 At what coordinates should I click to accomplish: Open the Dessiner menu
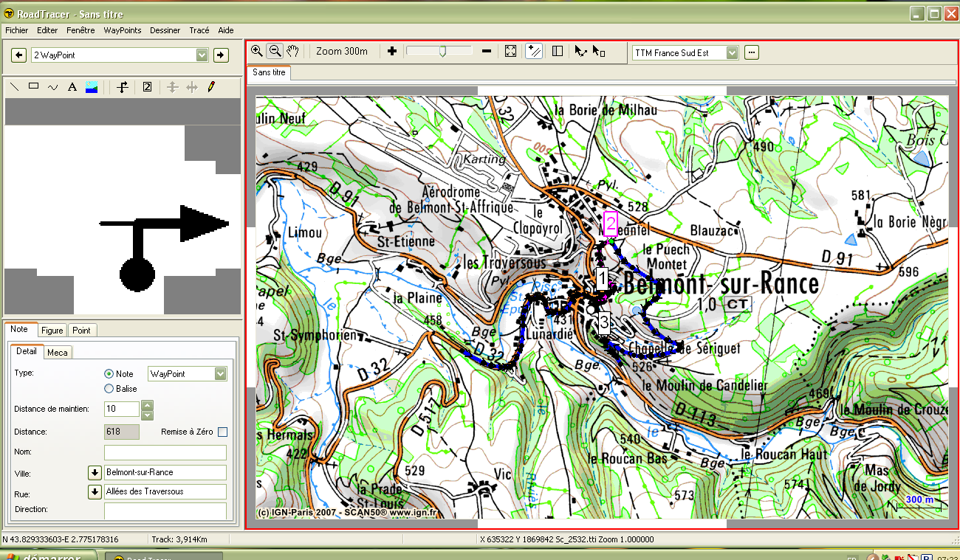click(165, 30)
